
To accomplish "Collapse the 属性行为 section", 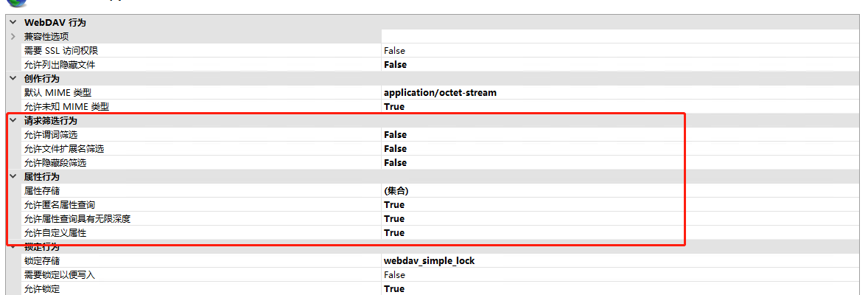I will (13, 177).
